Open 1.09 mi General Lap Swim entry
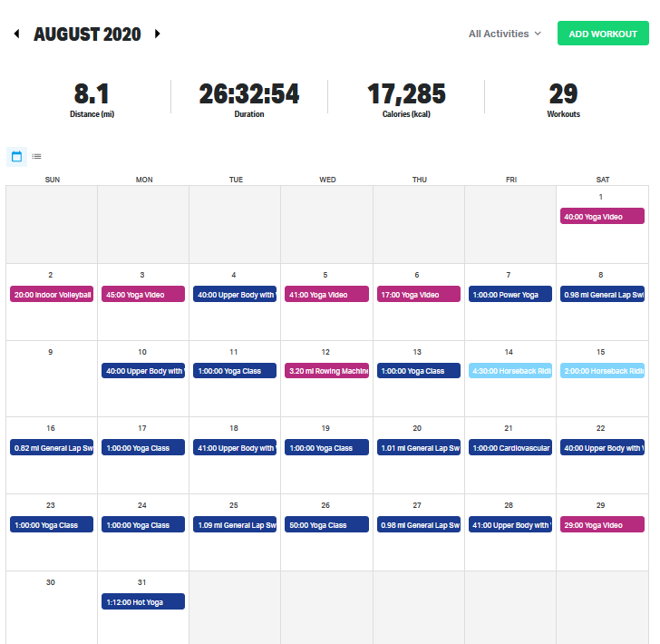This screenshot has height=644, width=660. tap(235, 525)
